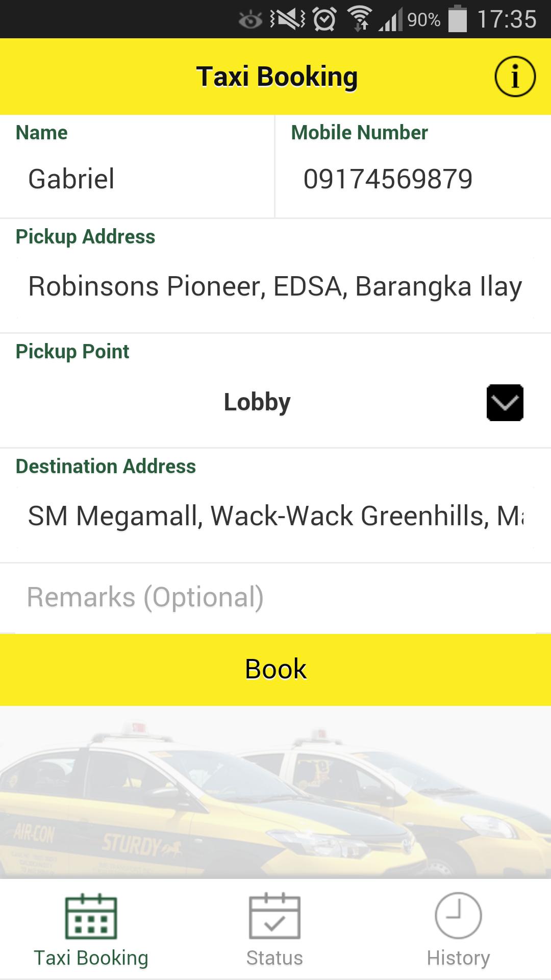Tap the Taxi Booking header title
This screenshot has width=551, height=980.
[x=277, y=77]
